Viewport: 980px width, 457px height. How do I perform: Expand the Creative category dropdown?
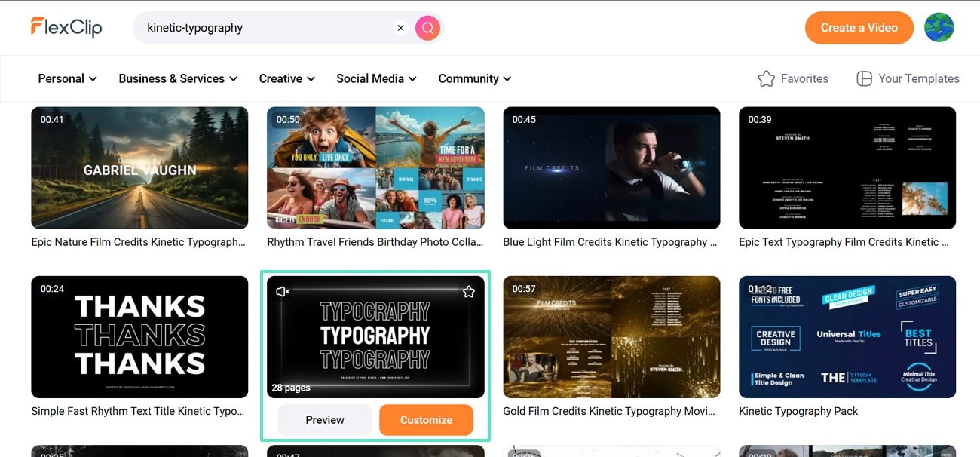pos(286,78)
